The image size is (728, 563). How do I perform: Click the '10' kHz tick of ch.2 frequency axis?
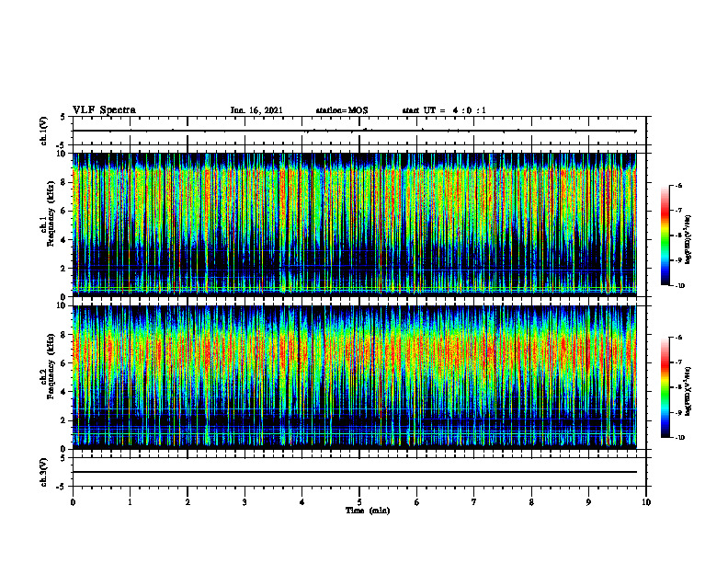[62, 306]
